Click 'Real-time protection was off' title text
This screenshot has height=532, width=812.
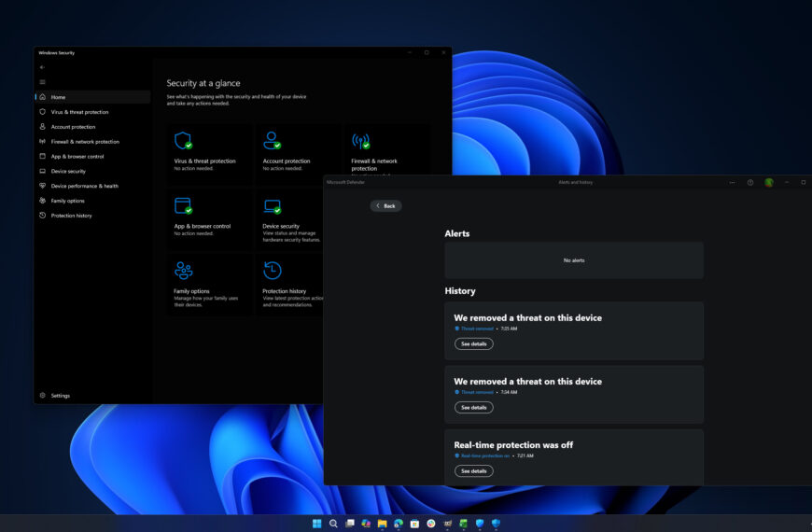[513, 445]
